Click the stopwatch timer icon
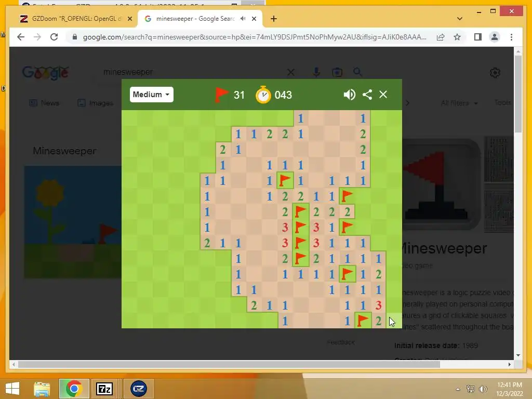The image size is (532, 399). click(x=263, y=95)
